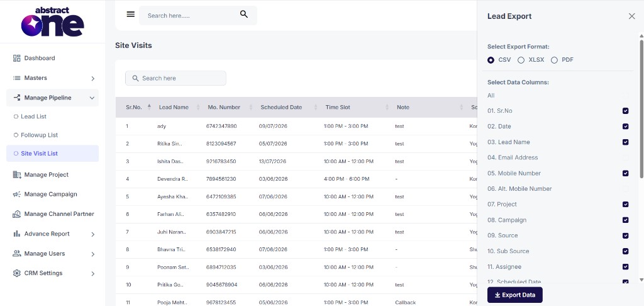
Task: Expand the Masters submenu chevron
Action: (x=93, y=78)
